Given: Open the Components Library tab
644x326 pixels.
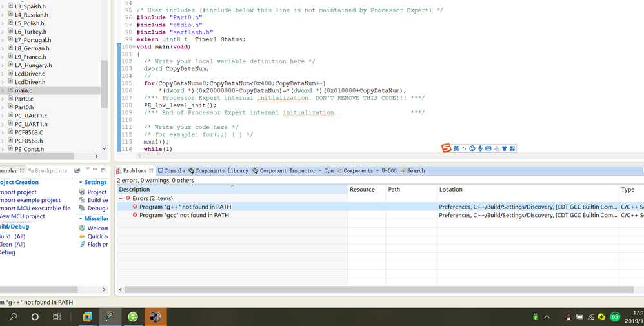Looking at the screenshot, I should 219,170.
